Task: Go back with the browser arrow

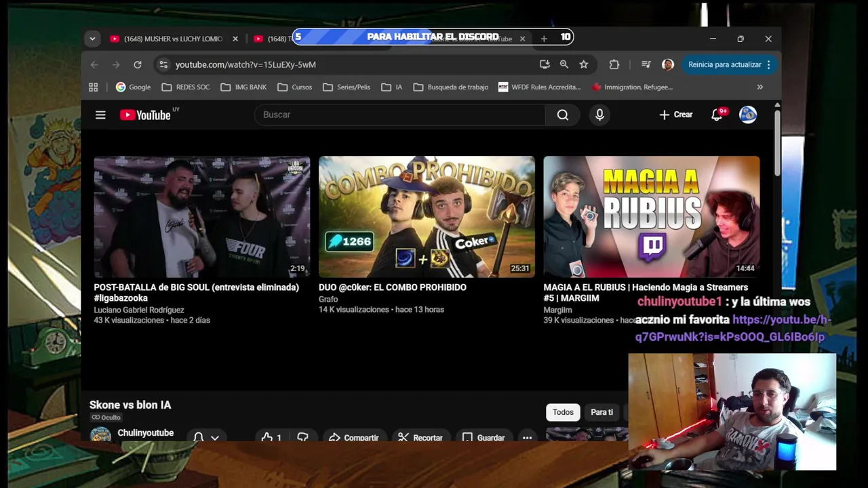Action: click(x=94, y=64)
